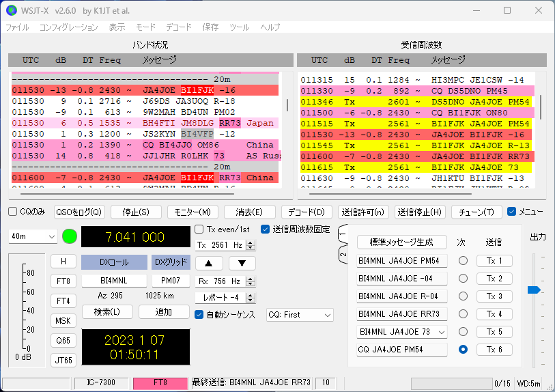Image resolution: width=555 pixels, height=392 pixels.
Task: Click the 7.041 000 frequency display
Action: (136, 236)
